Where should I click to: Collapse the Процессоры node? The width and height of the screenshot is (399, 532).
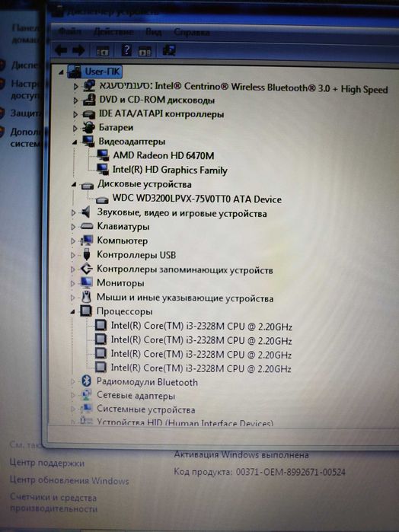(72, 312)
